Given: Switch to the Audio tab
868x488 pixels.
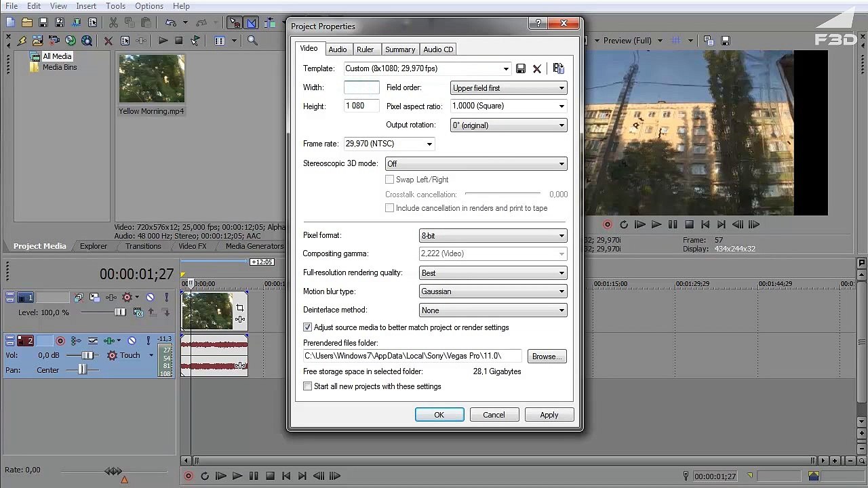Looking at the screenshot, I should click(337, 49).
